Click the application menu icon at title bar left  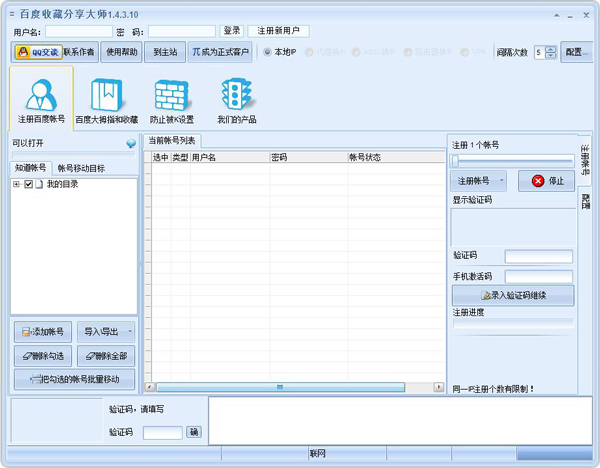coord(12,15)
